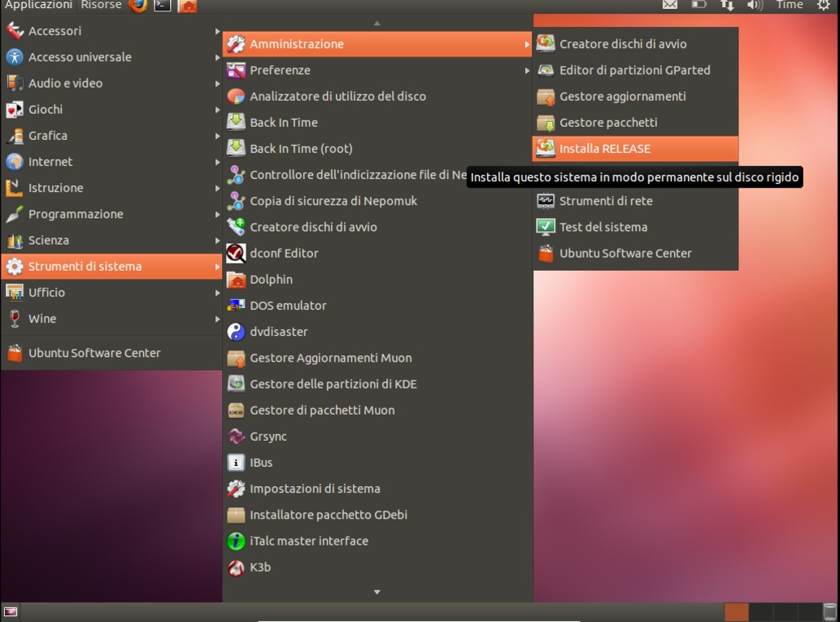Expand the Programmazione submenu arrow
840x622 pixels.
click(x=217, y=215)
